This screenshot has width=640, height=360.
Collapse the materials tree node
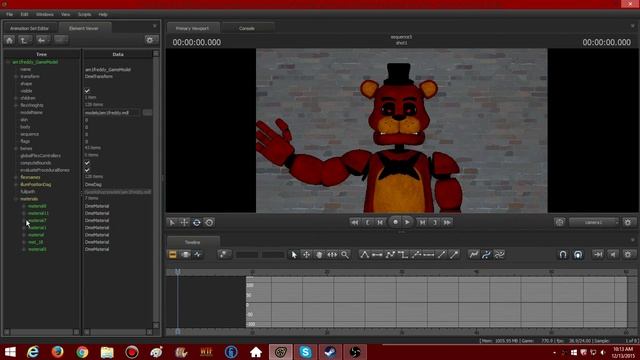(16, 199)
